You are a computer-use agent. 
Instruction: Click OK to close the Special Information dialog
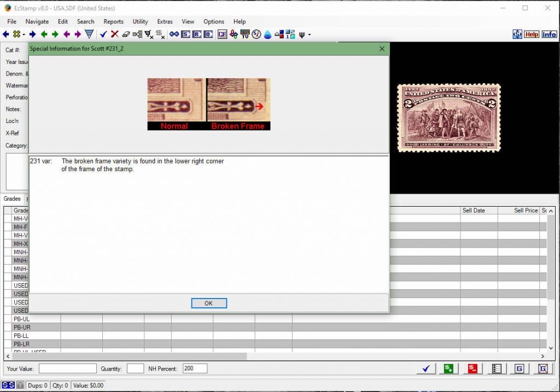click(209, 303)
